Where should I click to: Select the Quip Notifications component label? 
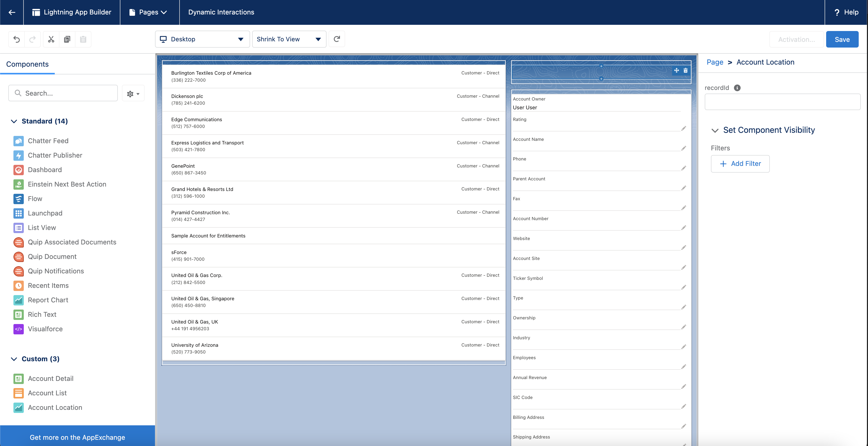(x=56, y=271)
